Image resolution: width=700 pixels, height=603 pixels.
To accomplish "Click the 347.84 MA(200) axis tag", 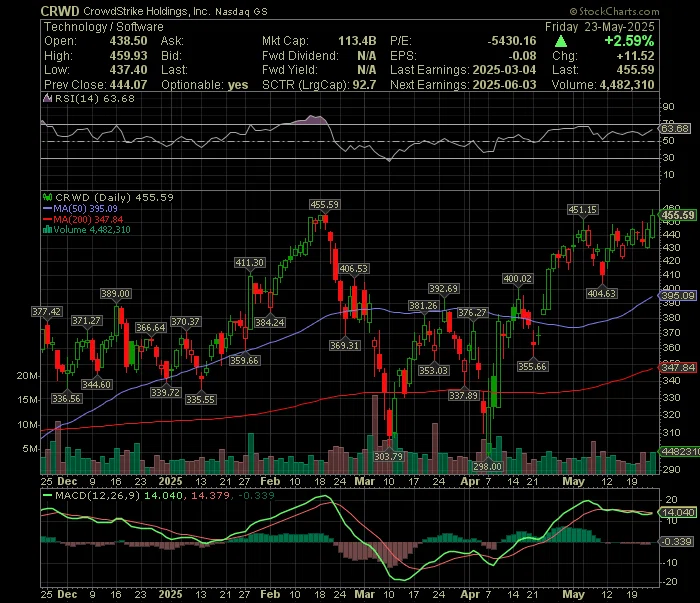I will pos(678,367).
